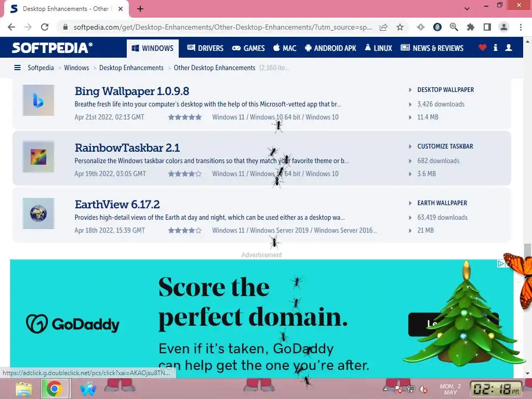Open the blue W app in the taskbar
Image resolution: width=532 pixels, height=399 pixels.
point(88,389)
